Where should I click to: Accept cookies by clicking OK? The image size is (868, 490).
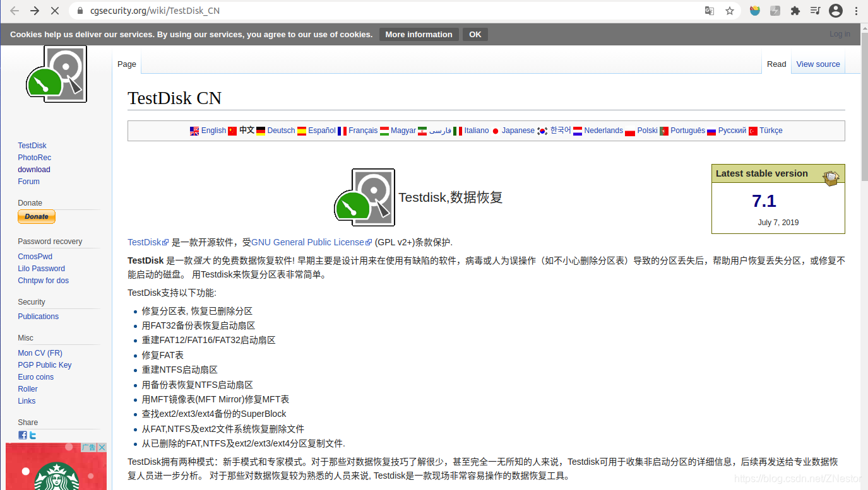(x=475, y=34)
